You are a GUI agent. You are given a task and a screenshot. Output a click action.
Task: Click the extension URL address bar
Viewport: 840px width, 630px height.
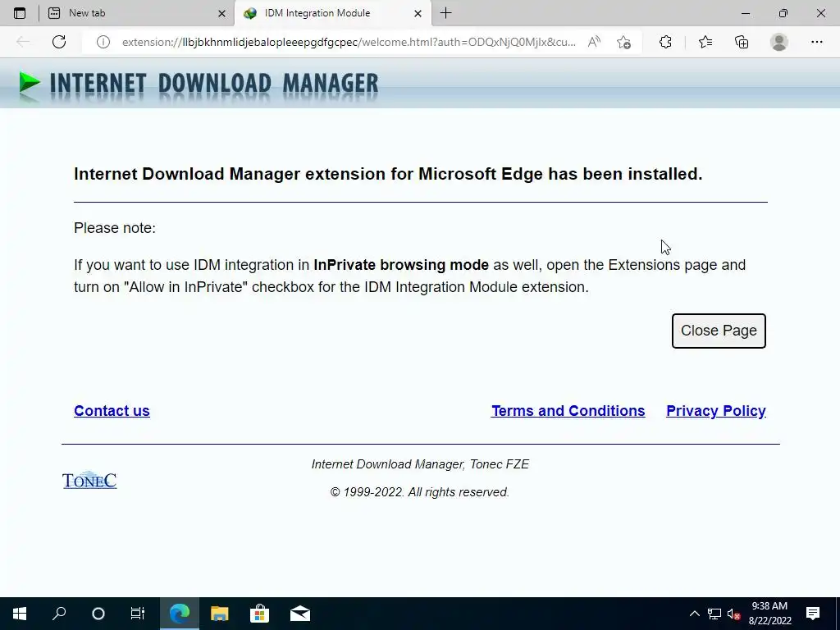pos(349,42)
